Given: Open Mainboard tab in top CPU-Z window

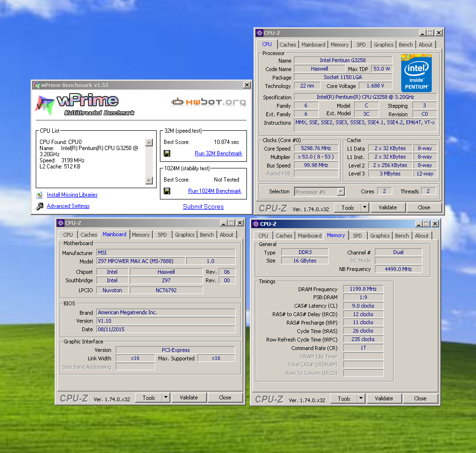Looking at the screenshot, I should pos(313,45).
